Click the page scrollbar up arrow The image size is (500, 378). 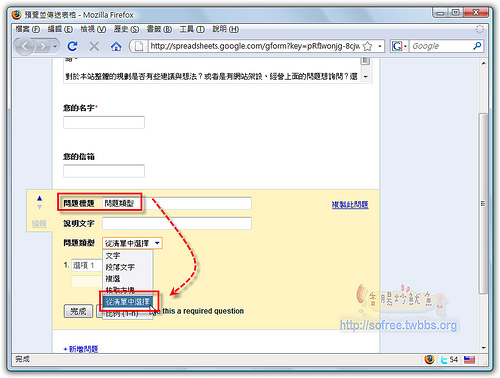(x=483, y=63)
